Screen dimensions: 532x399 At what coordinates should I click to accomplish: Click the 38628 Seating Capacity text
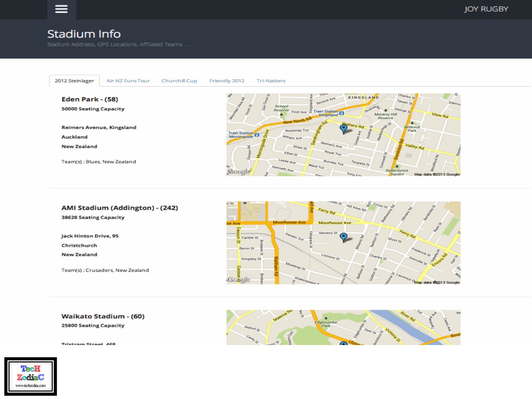(x=93, y=217)
